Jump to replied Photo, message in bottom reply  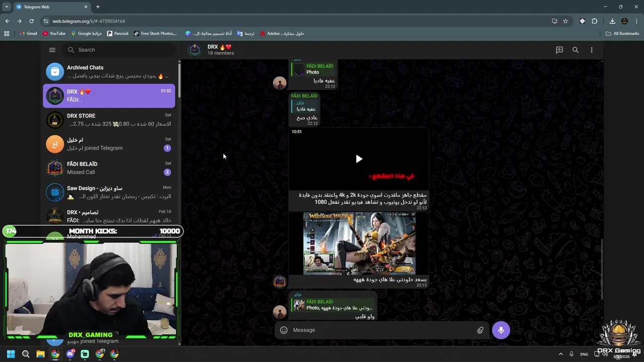[333, 305]
